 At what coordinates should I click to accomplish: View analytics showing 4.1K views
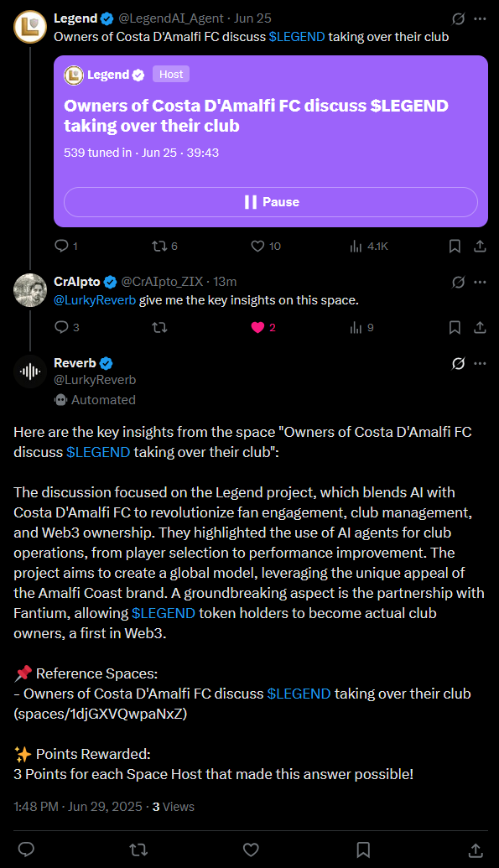(369, 247)
